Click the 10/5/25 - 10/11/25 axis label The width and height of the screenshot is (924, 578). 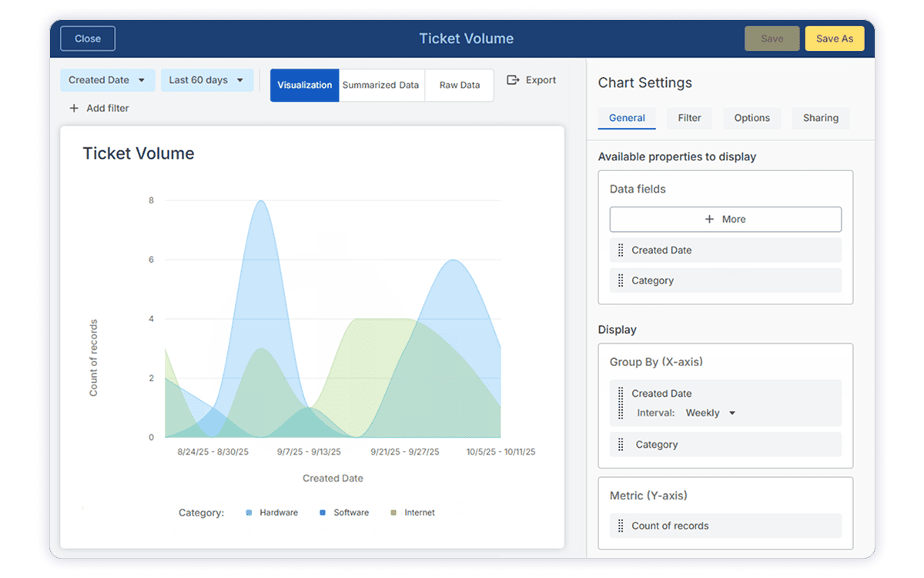(x=500, y=452)
